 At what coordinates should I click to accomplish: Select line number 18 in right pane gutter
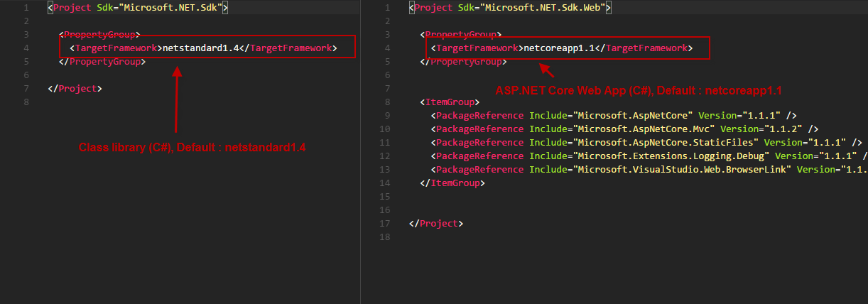click(385, 237)
